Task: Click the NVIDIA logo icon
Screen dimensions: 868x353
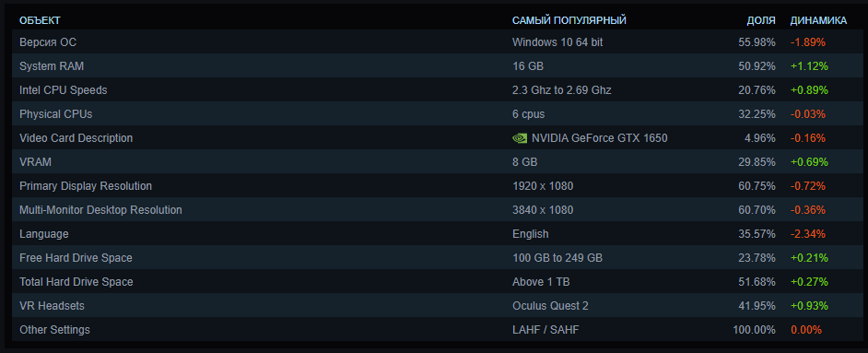Action: click(x=520, y=138)
